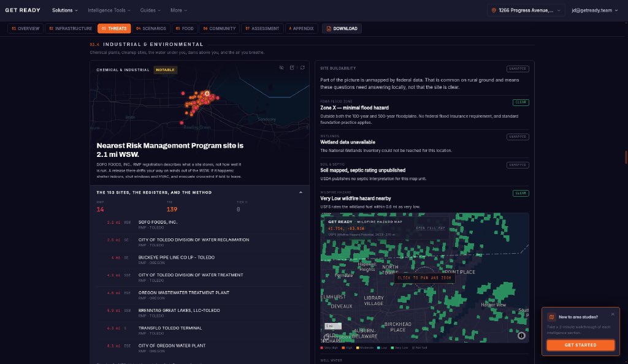Click the refresh icon on chemical map
The width and height of the screenshot is (628, 364).
[302, 67]
